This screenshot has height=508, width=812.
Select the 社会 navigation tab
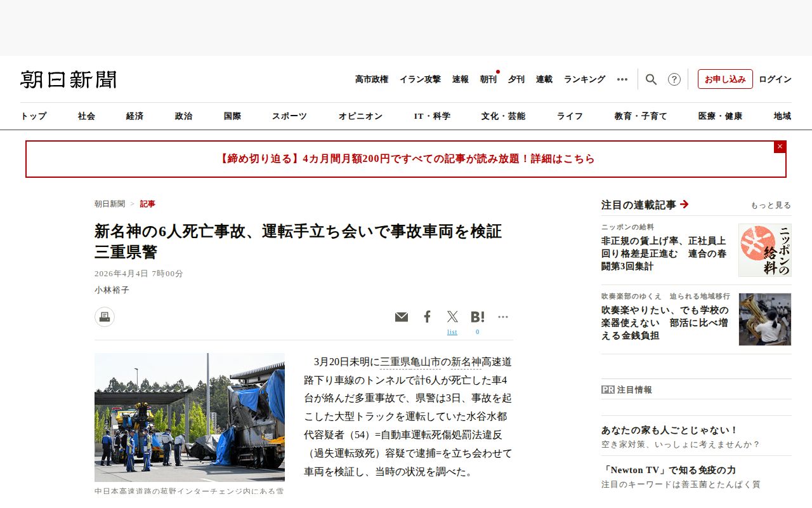pyautogui.click(x=87, y=116)
